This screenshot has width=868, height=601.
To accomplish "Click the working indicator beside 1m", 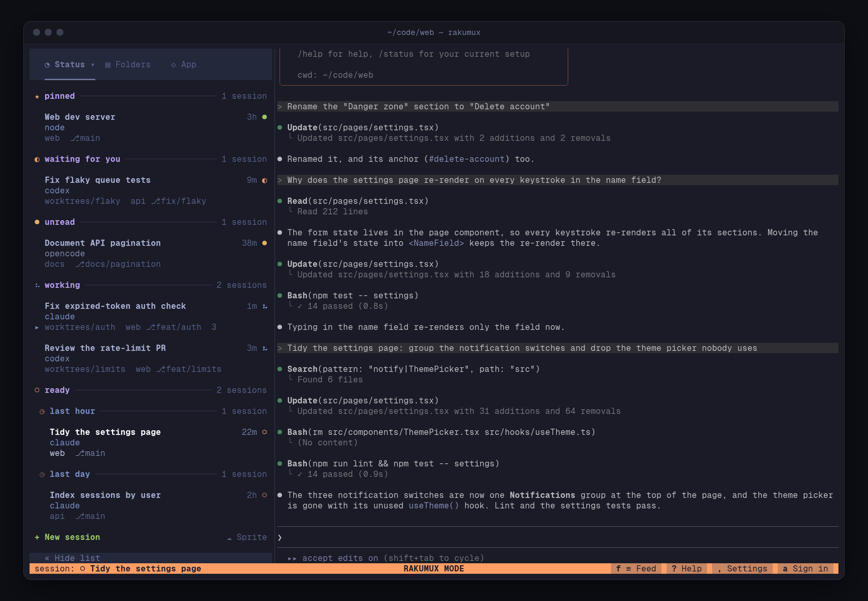I will tap(265, 307).
